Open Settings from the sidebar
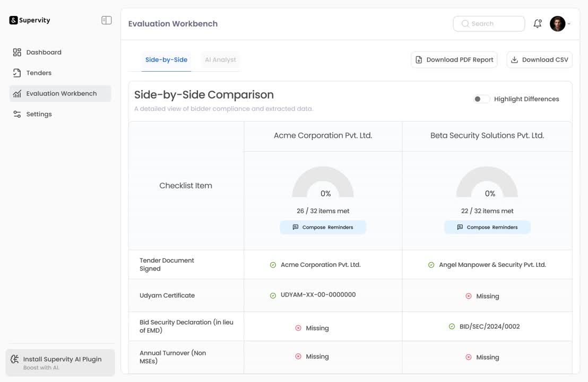 point(60,114)
